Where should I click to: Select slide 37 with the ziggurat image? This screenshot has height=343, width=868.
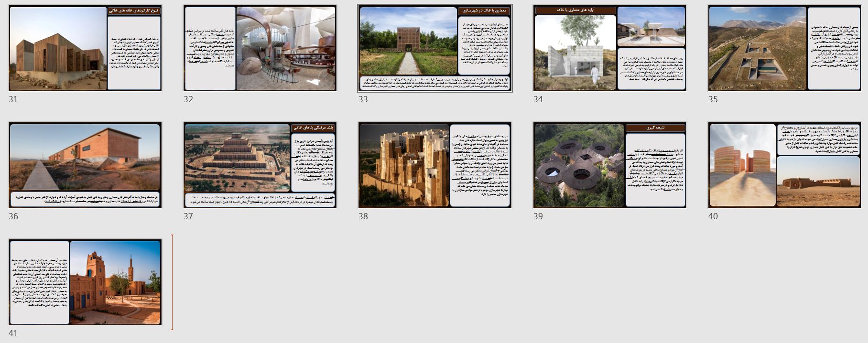[x=260, y=165]
